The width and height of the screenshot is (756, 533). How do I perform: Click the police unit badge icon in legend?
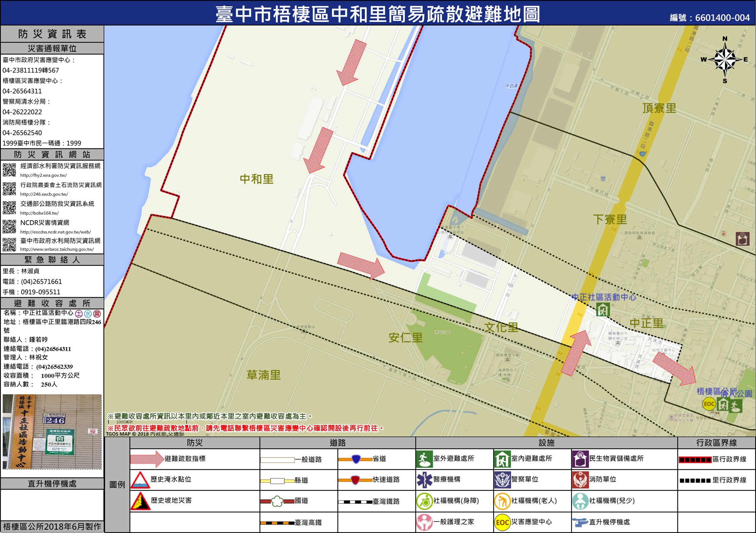[502, 480]
